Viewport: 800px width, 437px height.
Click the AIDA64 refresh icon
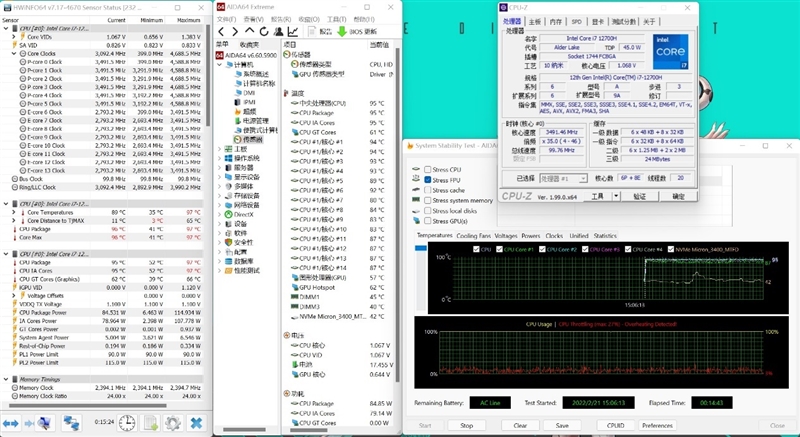(264, 32)
